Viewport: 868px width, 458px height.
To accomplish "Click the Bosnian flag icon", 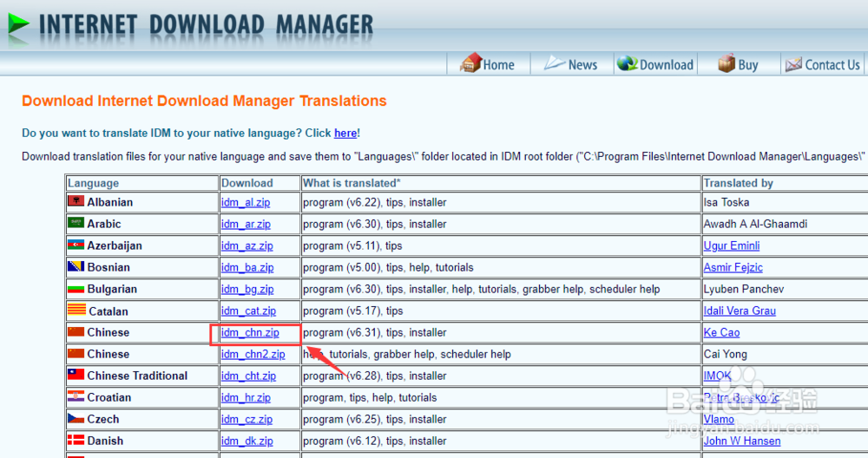I will click(x=76, y=266).
